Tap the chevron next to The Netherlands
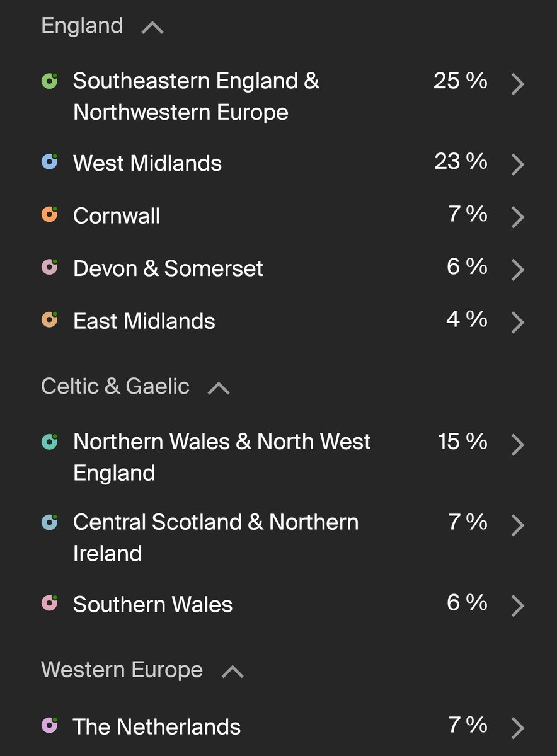557x756 pixels. (x=517, y=728)
